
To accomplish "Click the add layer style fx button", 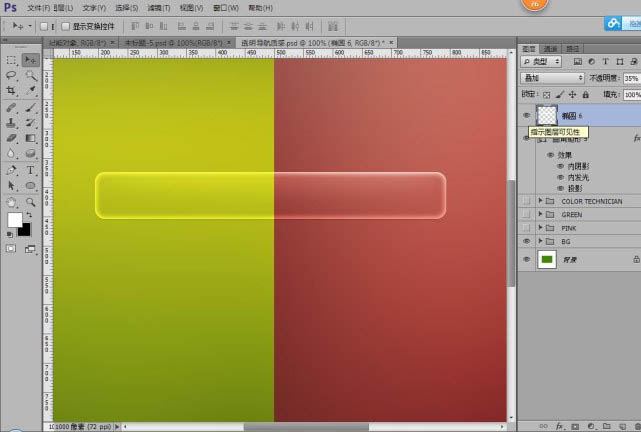I will pos(559,426).
